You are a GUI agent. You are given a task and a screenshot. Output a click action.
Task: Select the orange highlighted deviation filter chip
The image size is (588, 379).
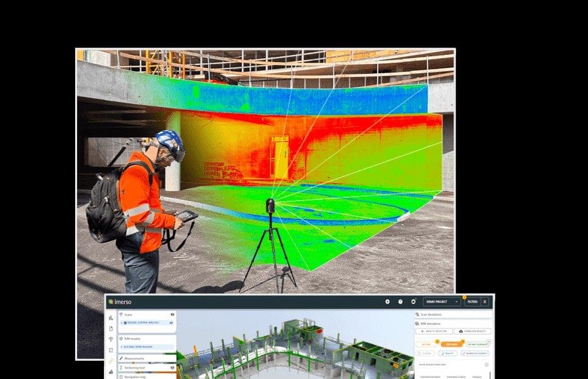[x=451, y=343]
